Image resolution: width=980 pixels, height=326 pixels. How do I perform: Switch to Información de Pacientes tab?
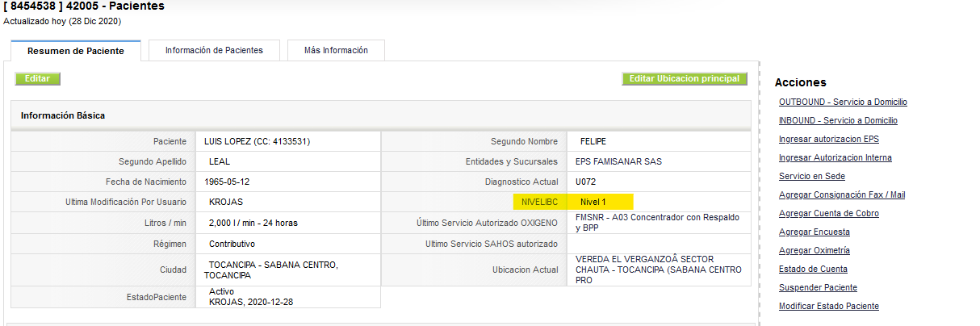[214, 50]
